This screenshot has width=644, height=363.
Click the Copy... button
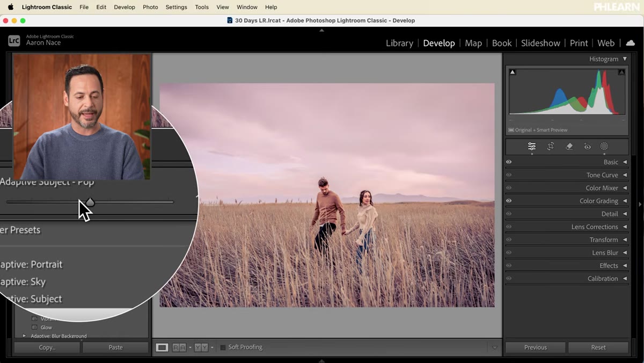(x=47, y=347)
